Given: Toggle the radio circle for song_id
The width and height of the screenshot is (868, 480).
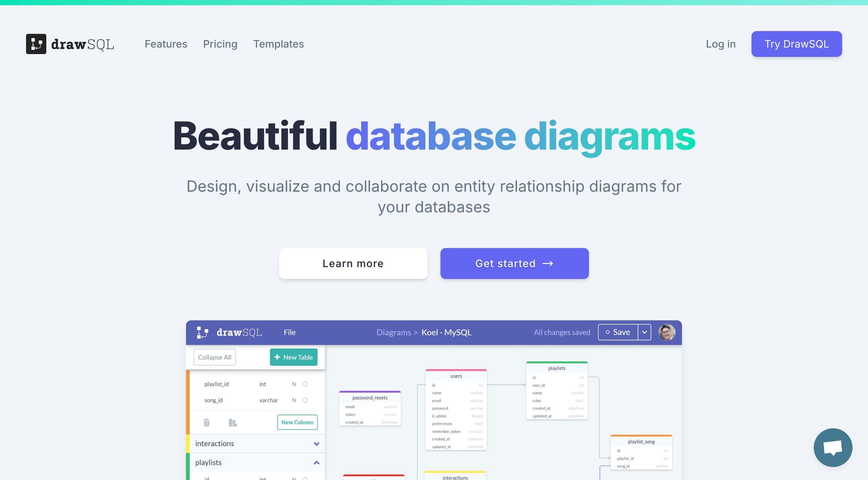Looking at the screenshot, I should [x=305, y=400].
